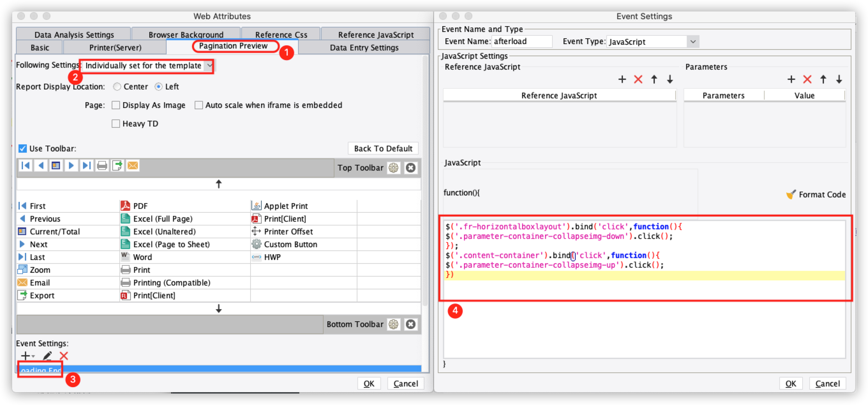This screenshot has width=868, height=405.
Task: Click the First page navigation icon
Action: click(26, 165)
